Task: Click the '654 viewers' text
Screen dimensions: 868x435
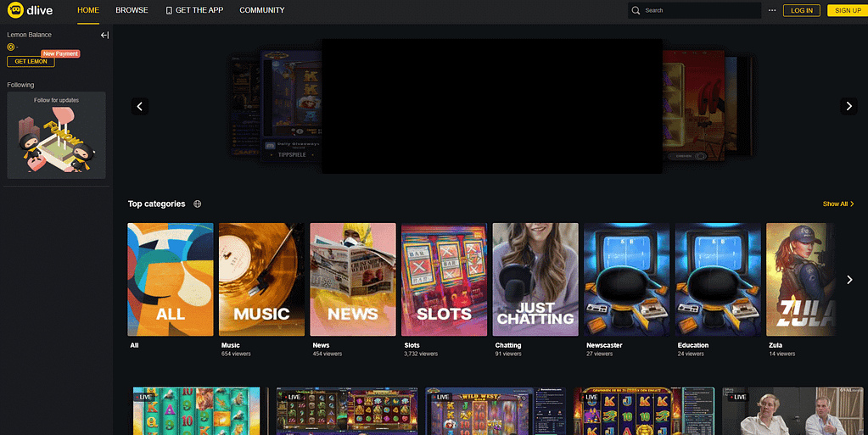Action: point(236,354)
